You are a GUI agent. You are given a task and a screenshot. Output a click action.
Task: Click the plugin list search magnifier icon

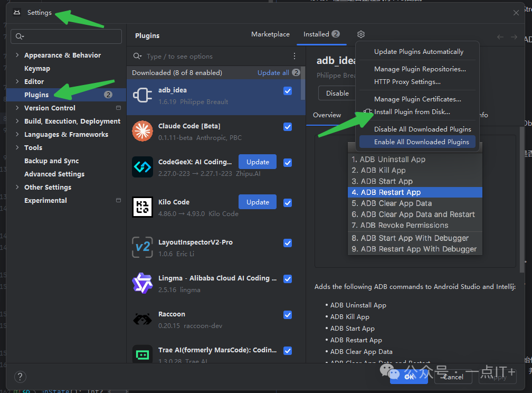(137, 56)
